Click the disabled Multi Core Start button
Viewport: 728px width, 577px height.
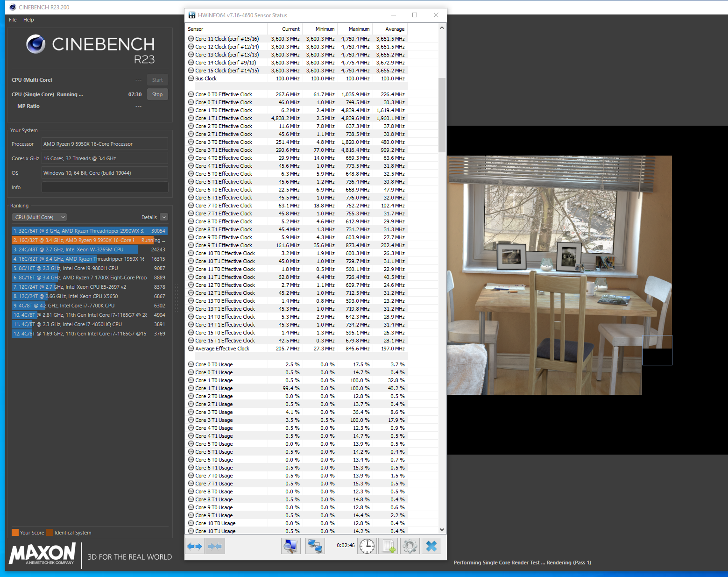(x=157, y=80)
